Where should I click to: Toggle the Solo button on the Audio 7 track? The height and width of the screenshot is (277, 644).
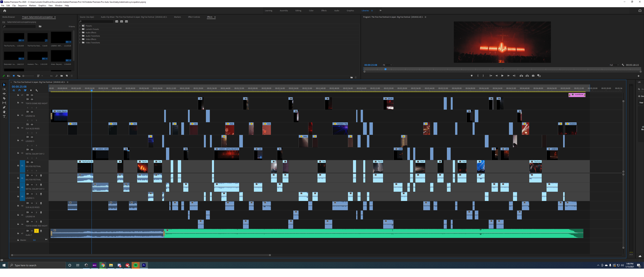37,231
